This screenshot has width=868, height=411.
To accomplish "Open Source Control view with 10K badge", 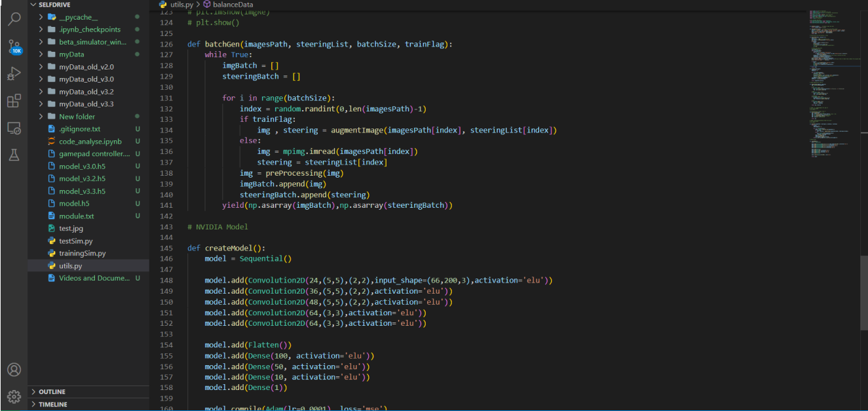I will pyautogui.click(x=14, y=47).
